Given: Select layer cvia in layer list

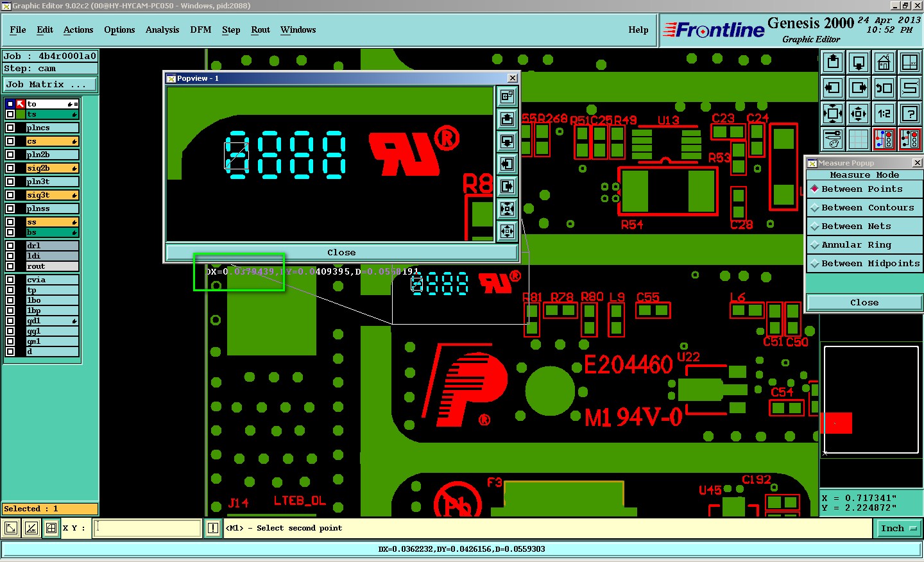Looking at the screenshot, I should point(52,280).
